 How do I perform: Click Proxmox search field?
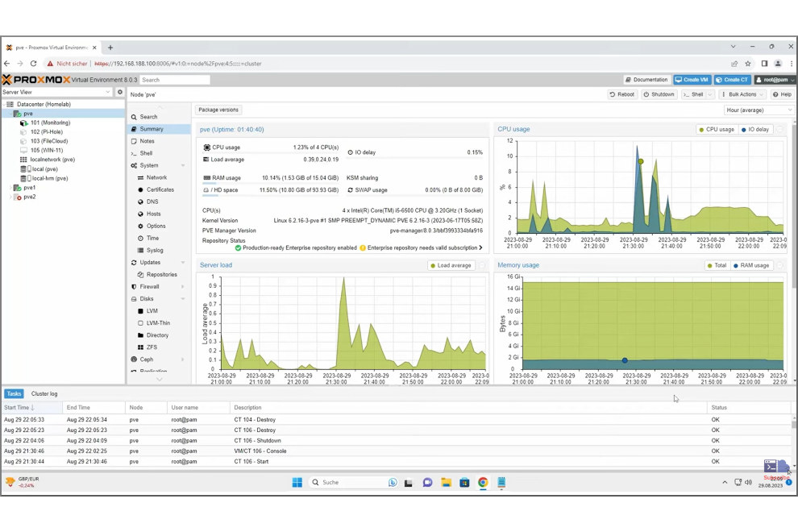tap(175, 80)
